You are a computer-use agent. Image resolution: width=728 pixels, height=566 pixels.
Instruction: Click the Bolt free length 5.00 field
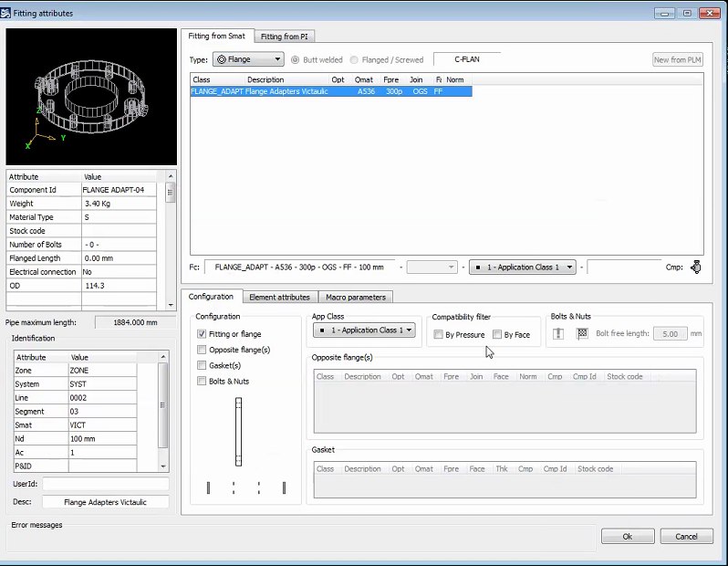670,333
